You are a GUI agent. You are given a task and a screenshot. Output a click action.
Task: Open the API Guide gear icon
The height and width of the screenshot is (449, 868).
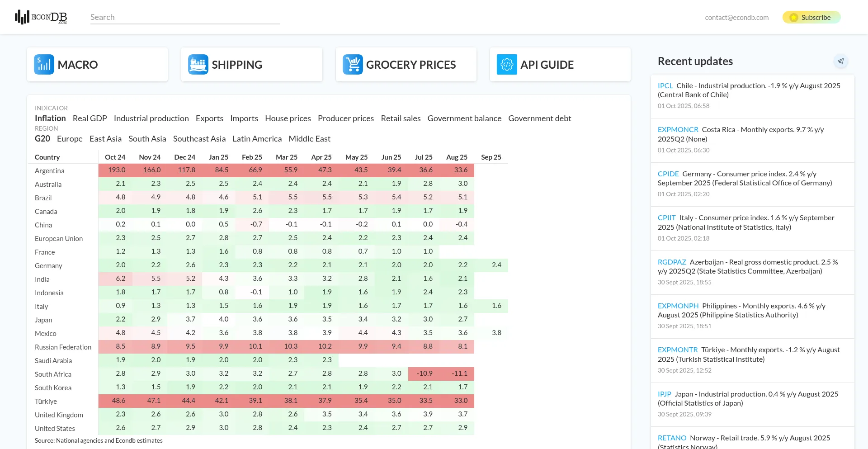click(x=507, y=65)
